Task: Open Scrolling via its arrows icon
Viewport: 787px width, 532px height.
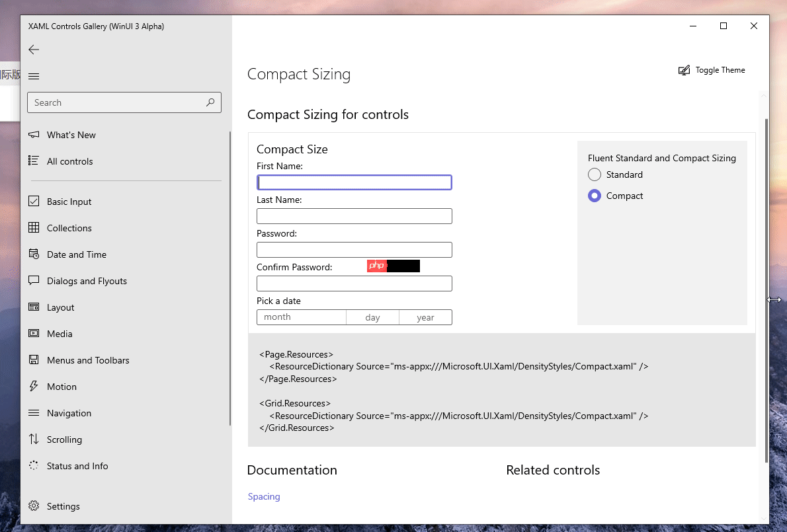Action: point(34,439)
